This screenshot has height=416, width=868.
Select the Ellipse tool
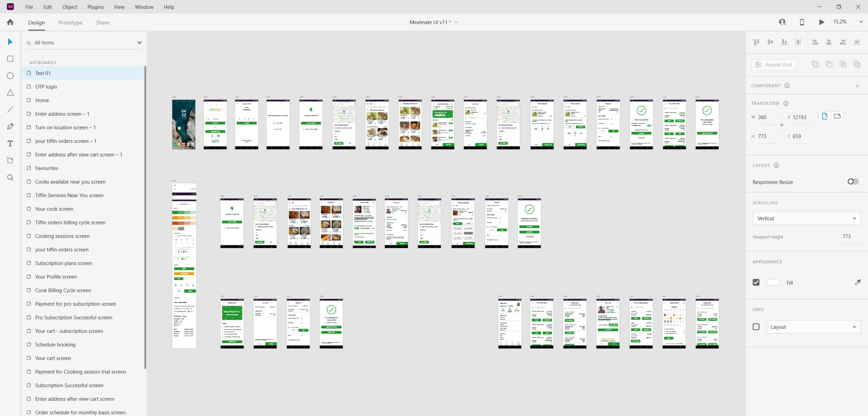(x=10, y=75)
